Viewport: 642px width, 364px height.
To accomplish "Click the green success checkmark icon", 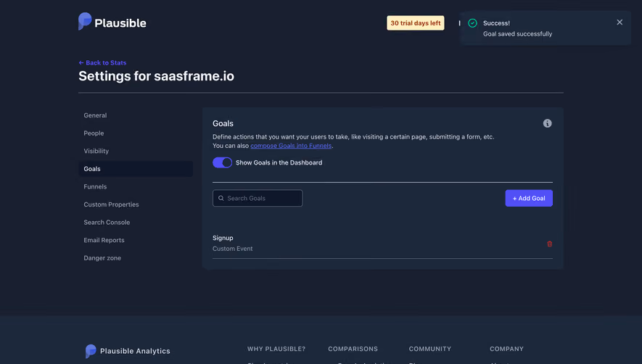I will point(472,23).
